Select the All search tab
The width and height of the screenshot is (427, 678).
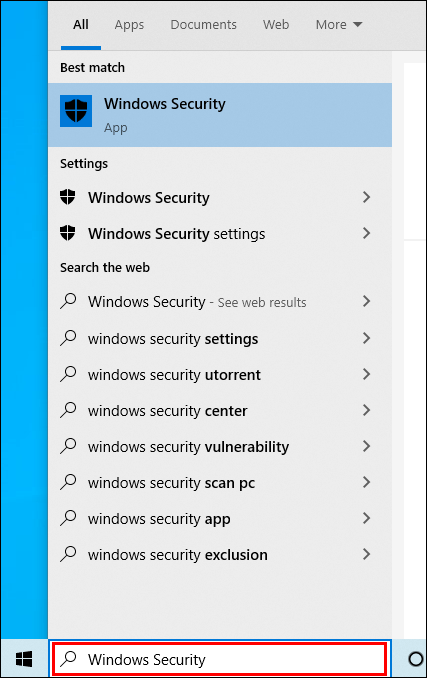coord(81,25)
